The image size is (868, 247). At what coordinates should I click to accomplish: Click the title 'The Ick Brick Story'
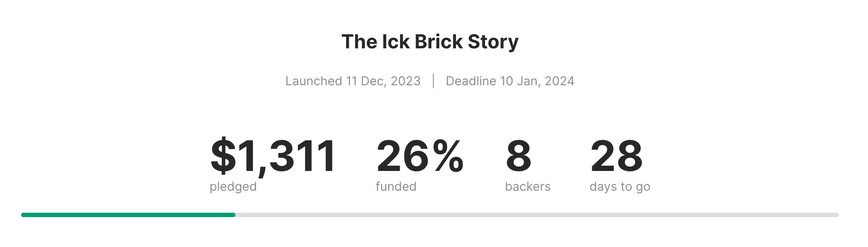pyautogui.click(x=430, y=42)
